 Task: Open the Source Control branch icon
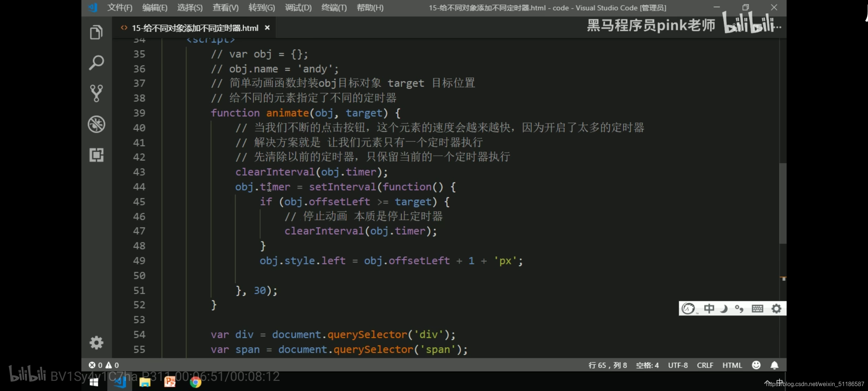coord(96,93)
